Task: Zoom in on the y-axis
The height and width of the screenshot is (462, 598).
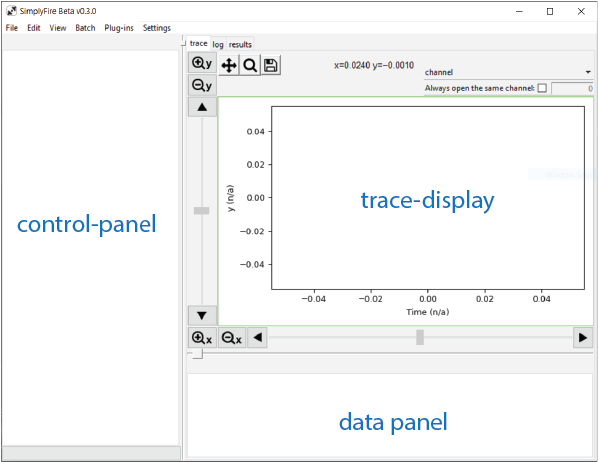Action: pos(202,63)
